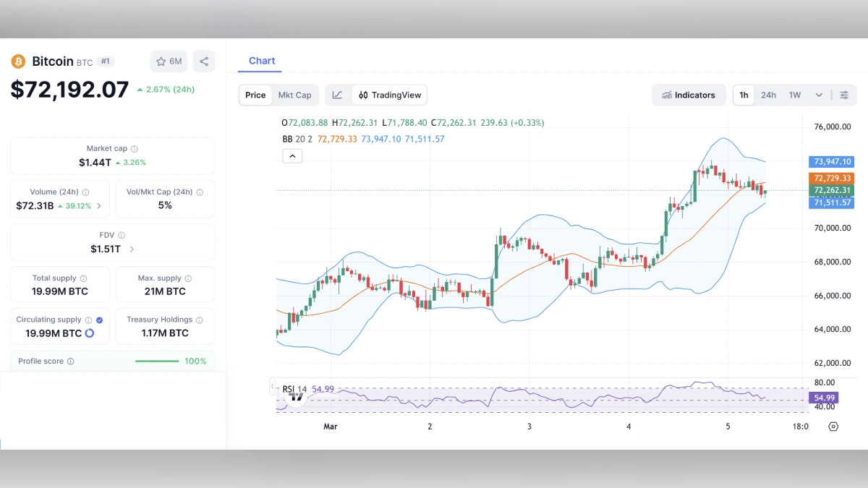Image resolution: width=868 pixels, height=488 pixels.
Task: Click the Market cap info tooltip
Action: [135, 149]
